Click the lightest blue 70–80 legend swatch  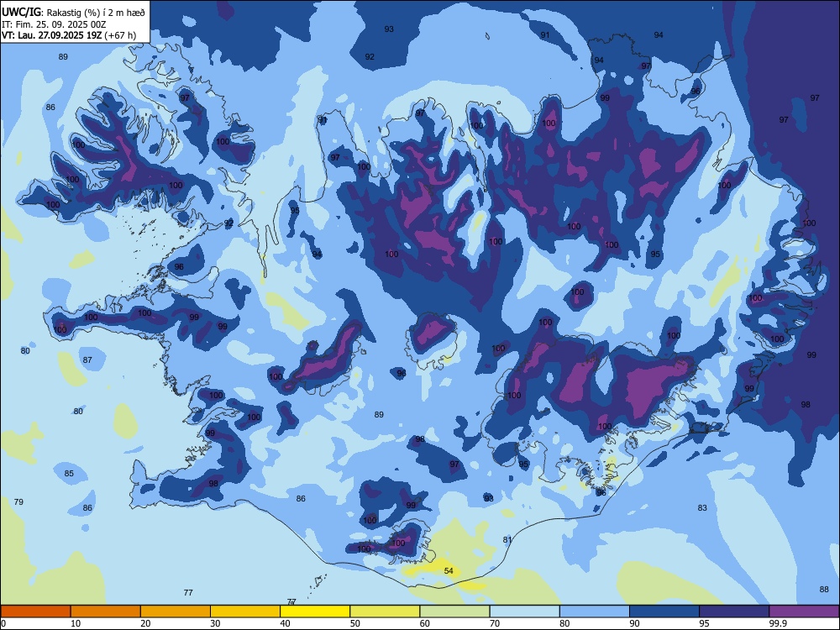[524, 612]
